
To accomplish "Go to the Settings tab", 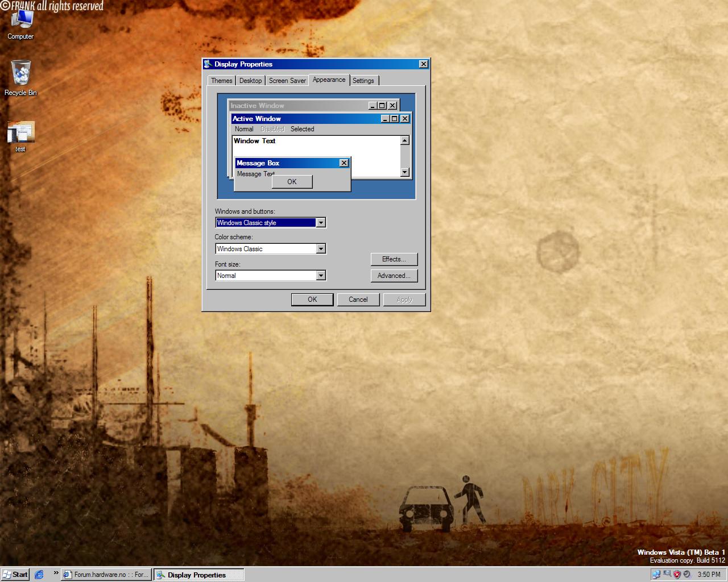I will [363, 81].
